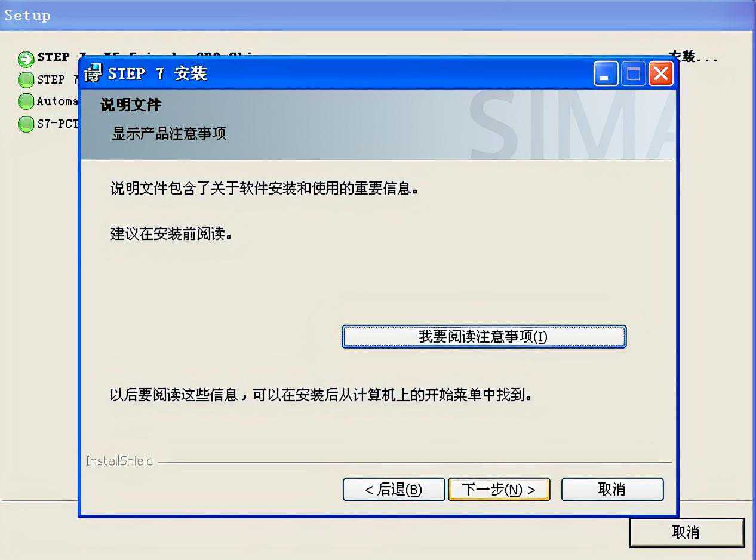The width and height of the screenshot is (756, 560).
Task: Go back with the 后退(B) button
Action: pyautogui.click(x=394, y=490)
